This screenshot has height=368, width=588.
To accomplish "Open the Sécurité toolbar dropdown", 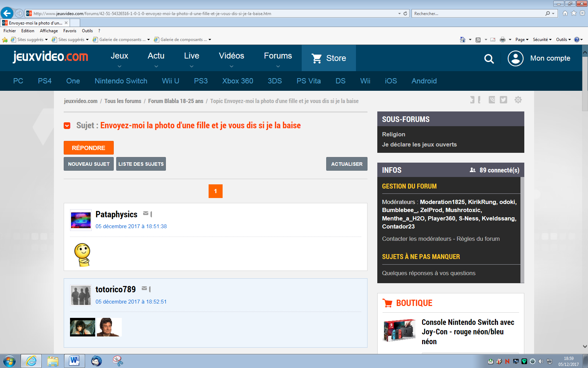I will (x=542, y=40).
